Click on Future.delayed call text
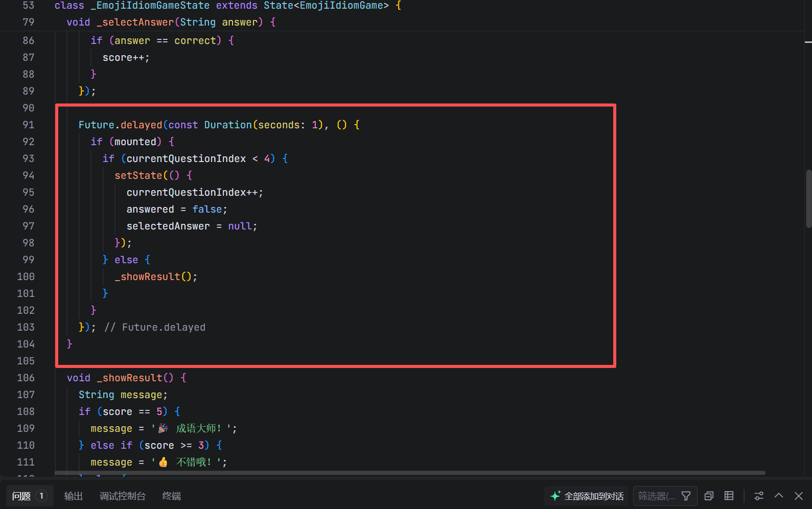Image resolution: width=812 pixels, height=509 pixels. tap(120, 125)
